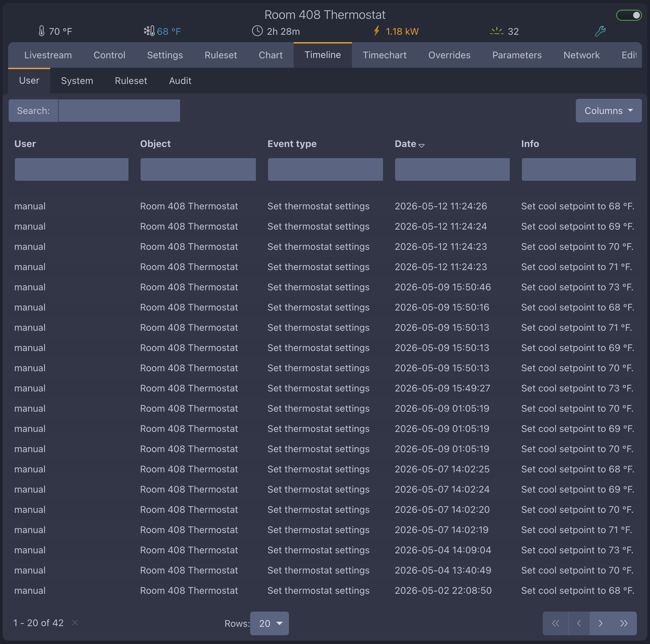The image size is (650, 644).
Task: Open the Overrides tab
Action: tap(449, 55)
